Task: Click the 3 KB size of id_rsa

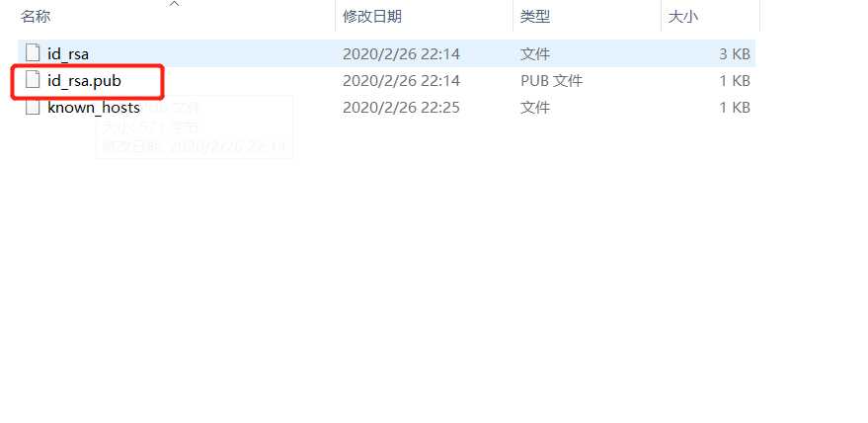Action: pos(735,53)
